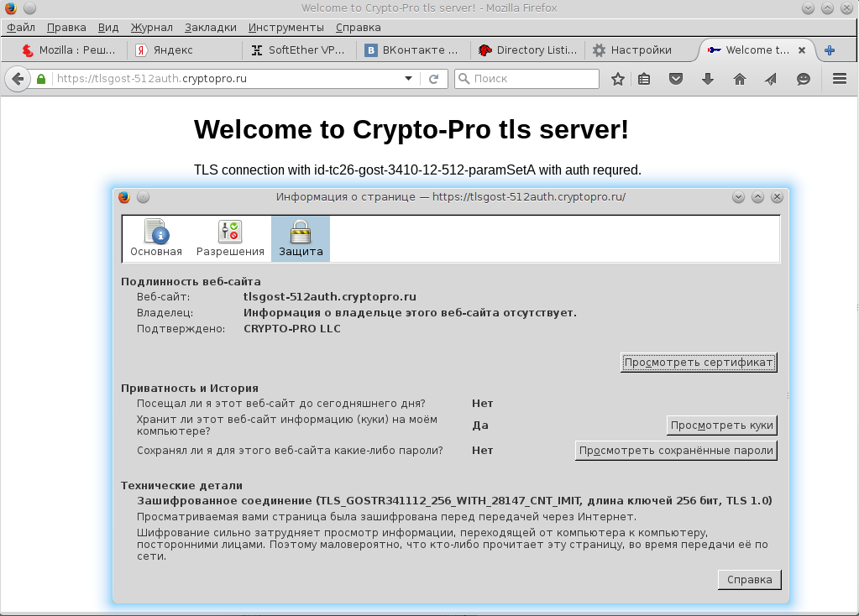Click Firefox logo in main window titlebar
The height and width of the screenshot is (616, 859).
point(10,8)
